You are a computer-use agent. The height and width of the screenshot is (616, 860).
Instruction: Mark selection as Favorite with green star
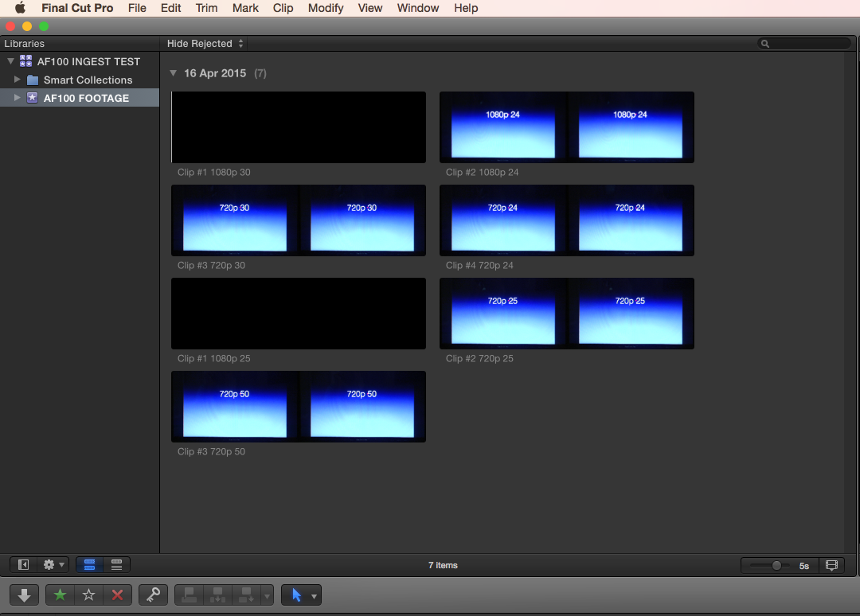click(x=60, y=595)
